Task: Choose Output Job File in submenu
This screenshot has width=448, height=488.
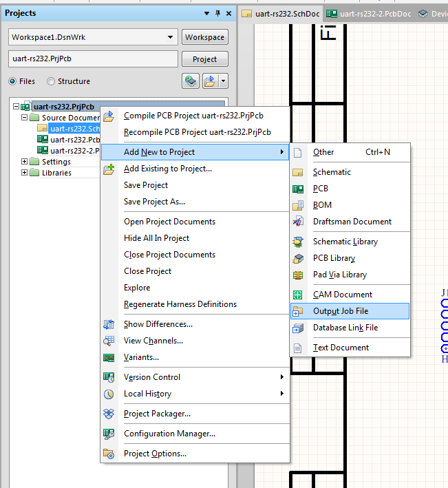Action: [350, 311]
